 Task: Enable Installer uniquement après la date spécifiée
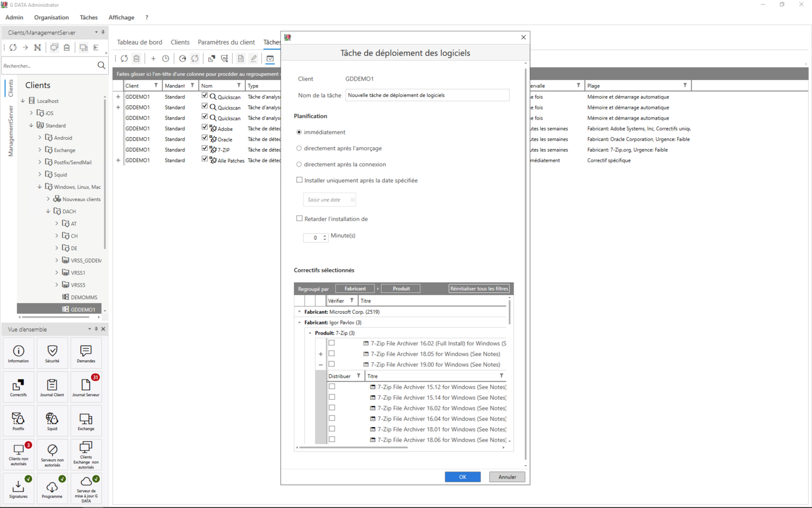[x=299, y=180]
